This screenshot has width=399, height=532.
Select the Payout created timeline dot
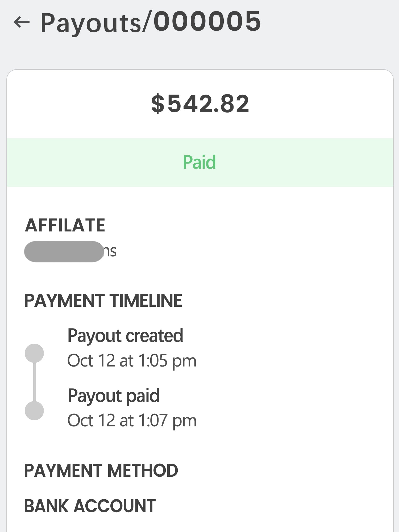34,353
